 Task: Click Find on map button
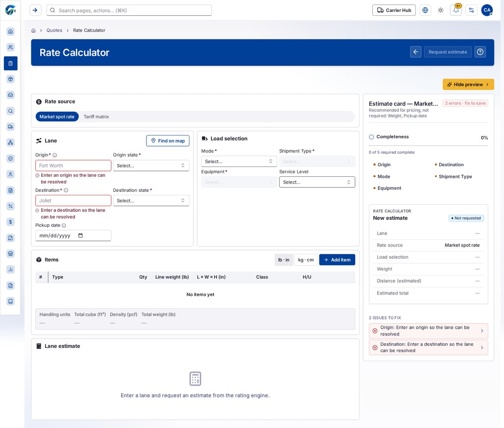point(168,141)
